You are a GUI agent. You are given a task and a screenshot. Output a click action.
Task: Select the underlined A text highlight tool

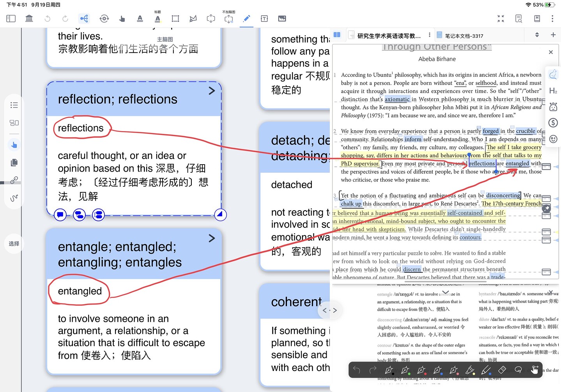tap(140, 18)
